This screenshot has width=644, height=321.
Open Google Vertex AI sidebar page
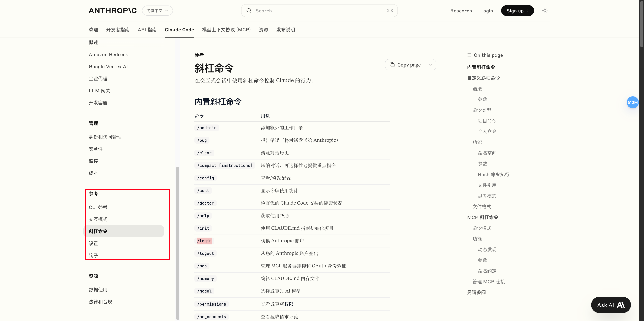click(x=108, y=67)
